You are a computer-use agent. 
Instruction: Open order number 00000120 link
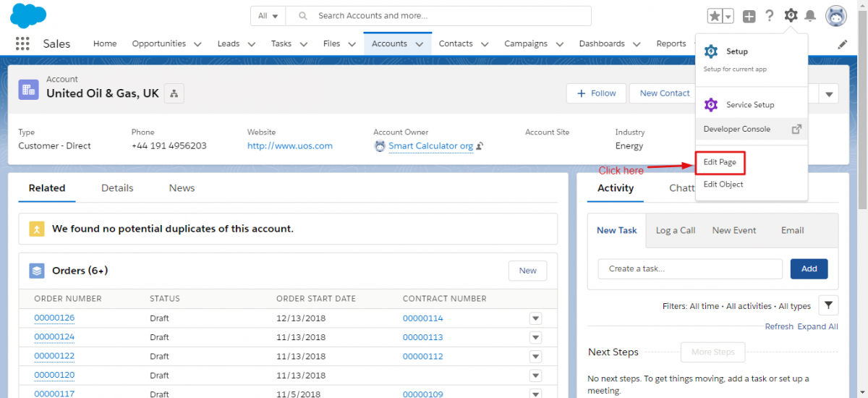54,375
